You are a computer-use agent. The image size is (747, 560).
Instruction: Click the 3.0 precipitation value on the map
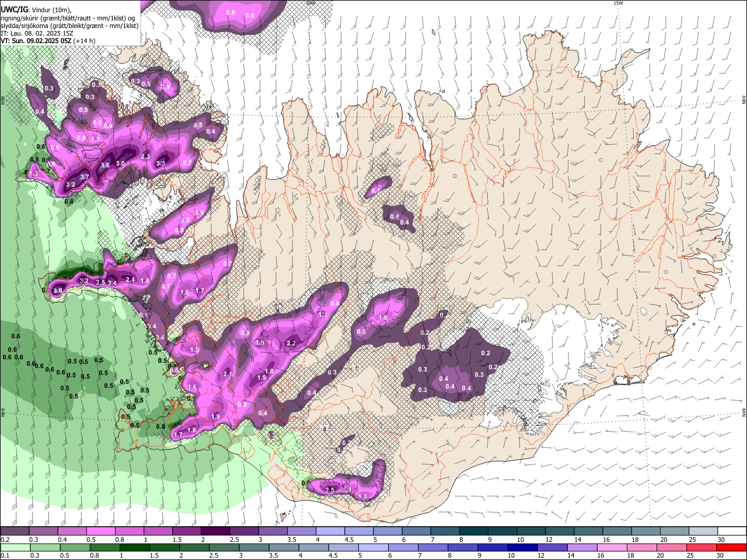click(120, 163)
